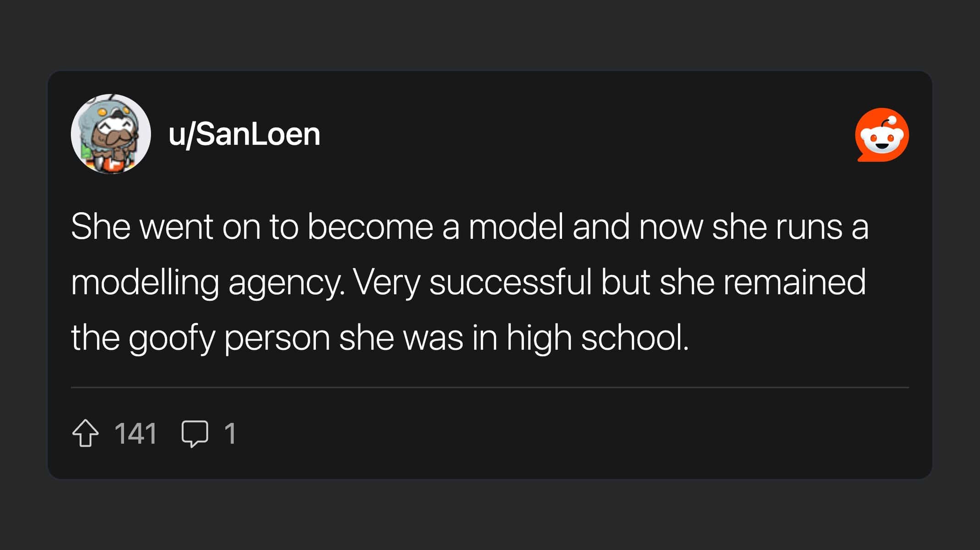Open the u/SanLoen profile link

[244, 135]
